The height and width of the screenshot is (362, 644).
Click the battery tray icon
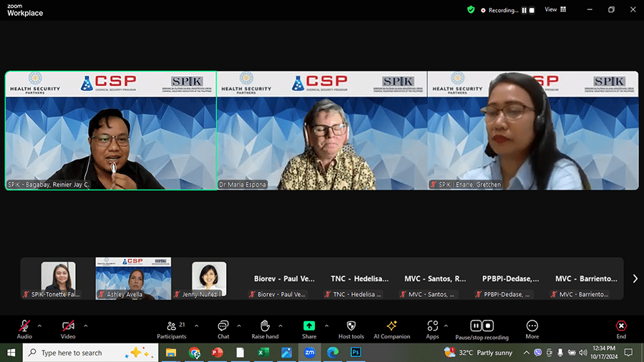pyautogui.click(x=571, y=353)
